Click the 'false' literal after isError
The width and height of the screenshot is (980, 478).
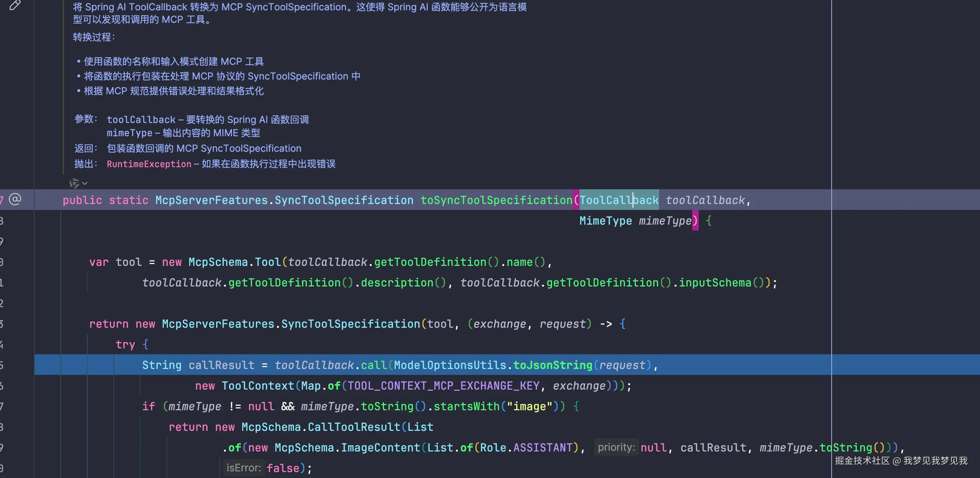283,468
